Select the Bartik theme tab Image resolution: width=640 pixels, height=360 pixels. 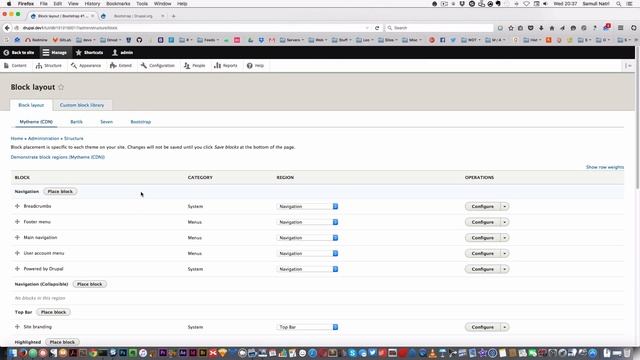point(76,122)
